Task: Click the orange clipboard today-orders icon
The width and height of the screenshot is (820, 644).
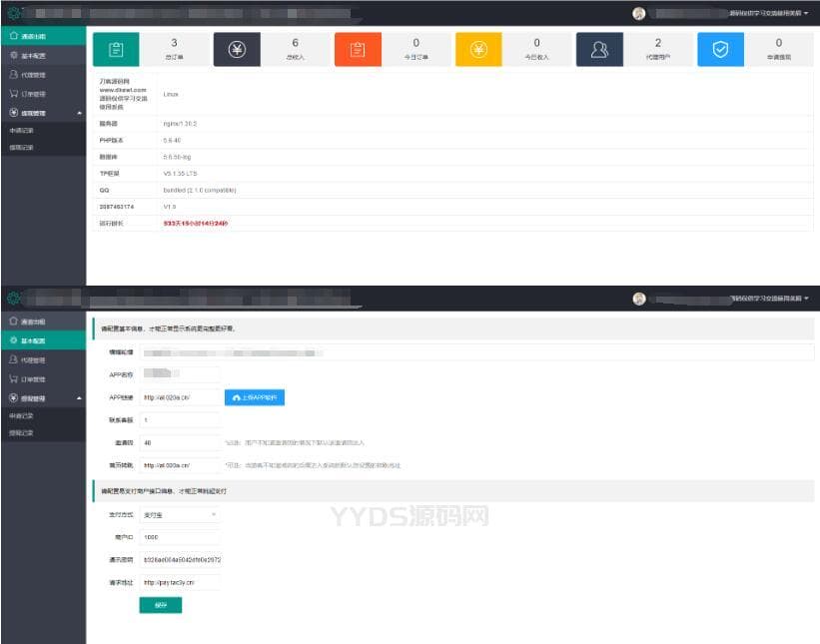Action: click(358, 50)
